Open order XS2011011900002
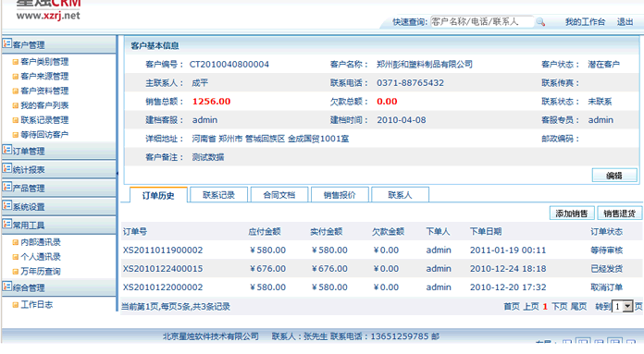This screenshot has height=354, width=644. pyautogui.click(x=163, y=250)
